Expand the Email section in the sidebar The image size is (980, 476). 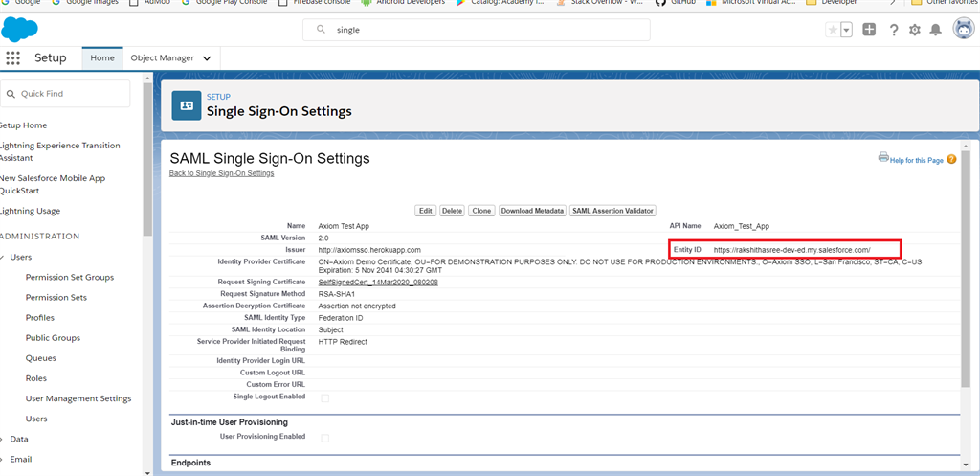tap(2, 459)
